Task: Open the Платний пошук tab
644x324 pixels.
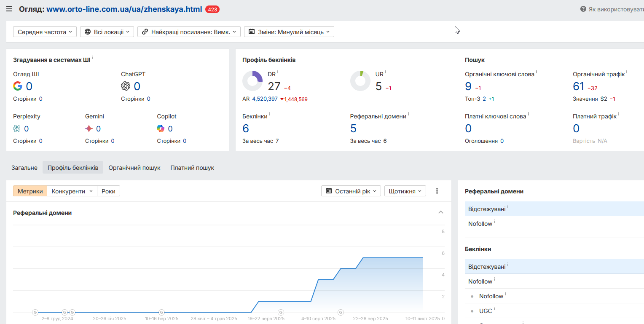Action: pyautogui.click(x=192, y=168)
